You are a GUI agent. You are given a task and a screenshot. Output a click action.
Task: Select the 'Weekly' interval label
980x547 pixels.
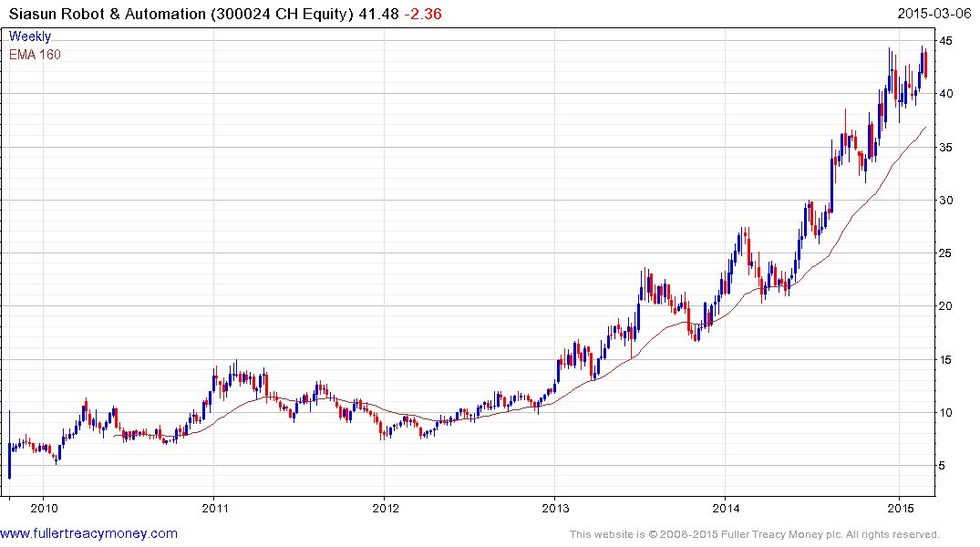point(30,36)
